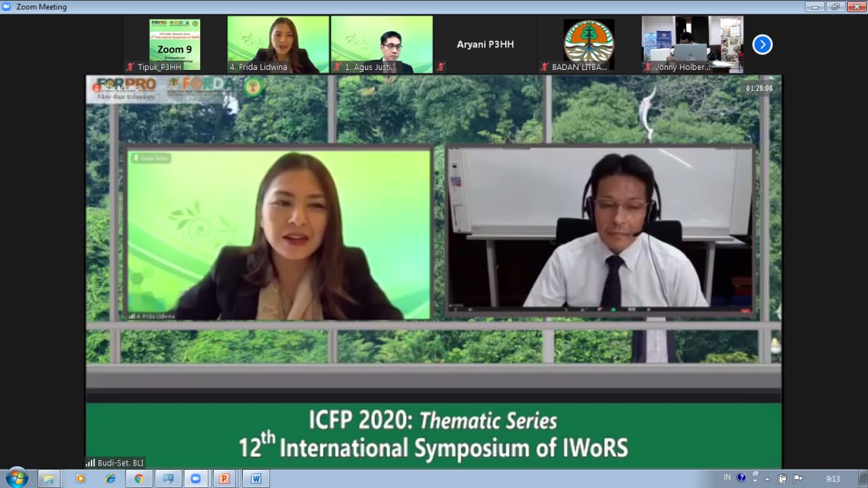868x488 pixels.
Task: Select the Agus Justi participant thumbnail
Action: (x=381, y=44)
